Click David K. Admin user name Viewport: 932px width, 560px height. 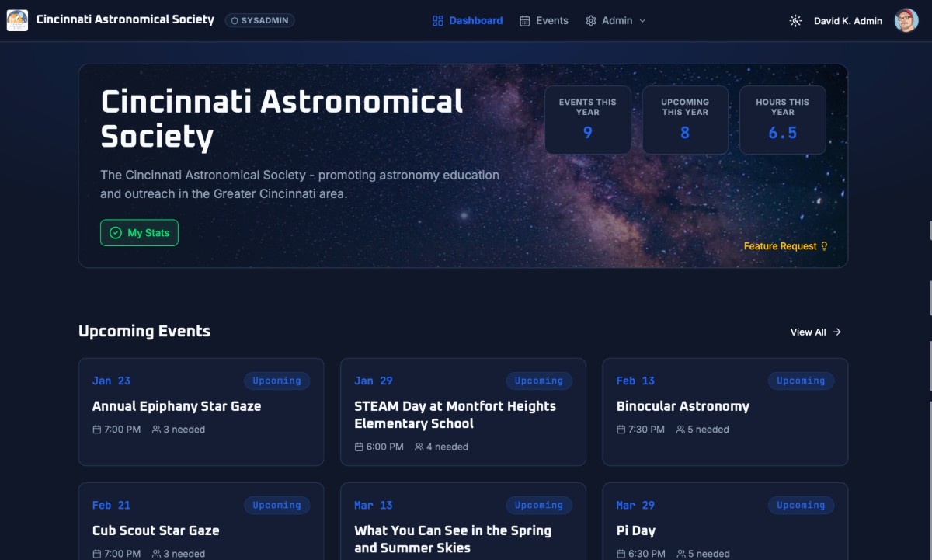click(x=847, y=21)
